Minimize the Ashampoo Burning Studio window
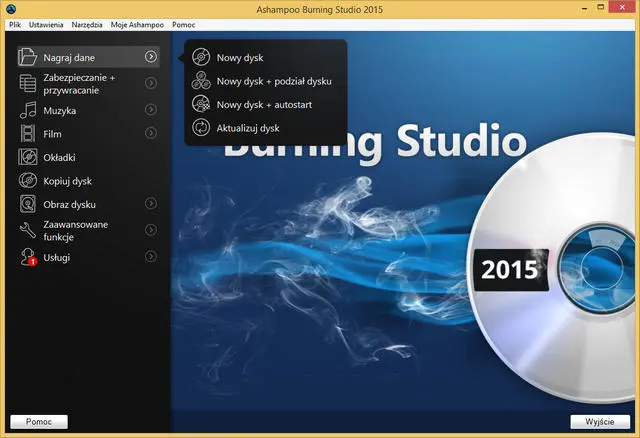 (x=584, y=8)
